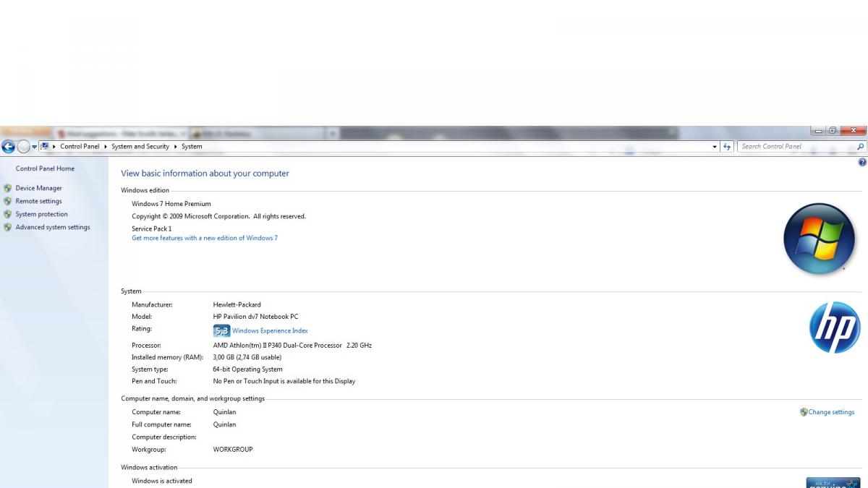Minimize the System window

tap(818, 131)
